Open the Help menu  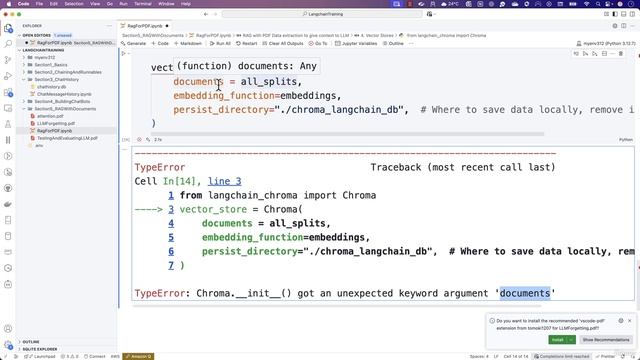click(186, 4)
